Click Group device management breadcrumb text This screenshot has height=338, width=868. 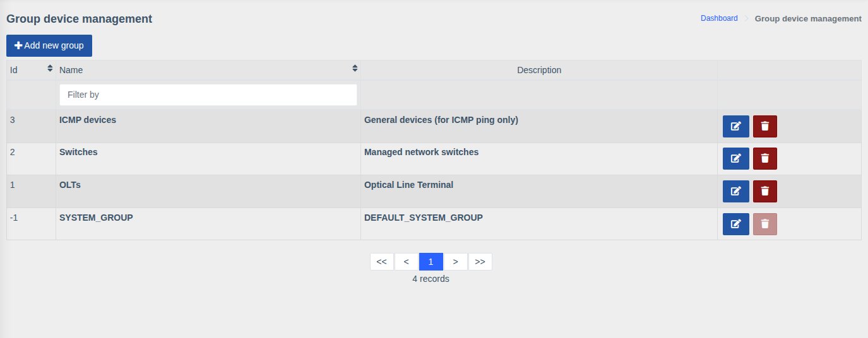tap(808, 18)
